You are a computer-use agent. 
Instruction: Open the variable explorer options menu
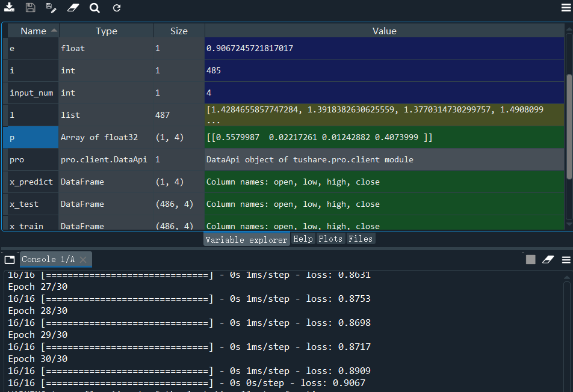tap(566, 8)
